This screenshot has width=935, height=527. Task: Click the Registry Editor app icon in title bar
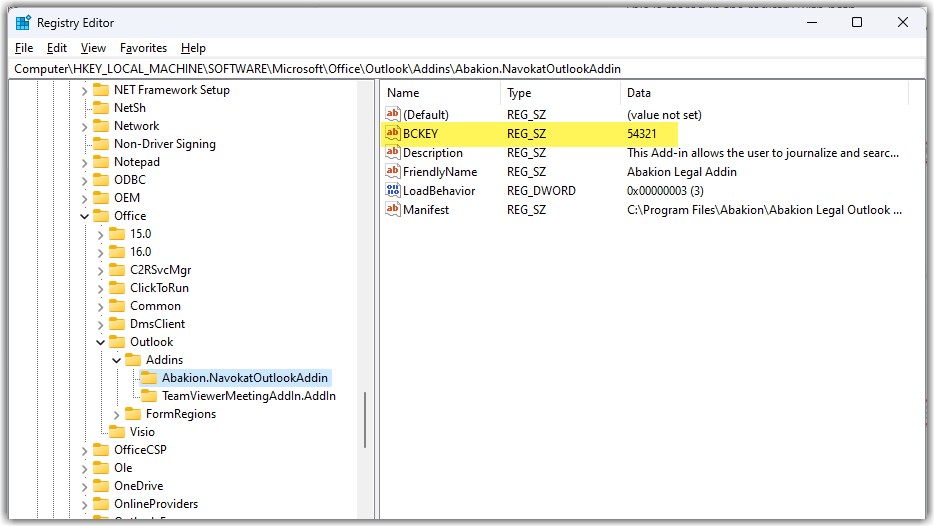point(23,22)
